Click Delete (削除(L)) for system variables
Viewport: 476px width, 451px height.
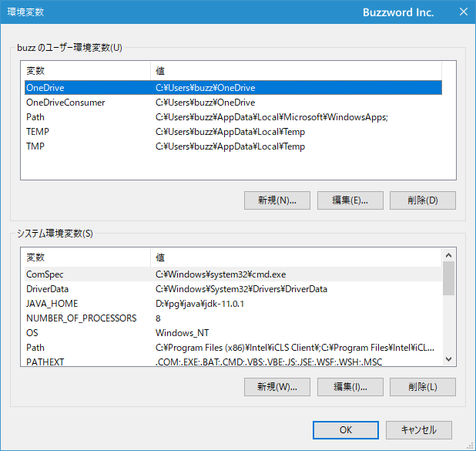click(x=422, y=387)
